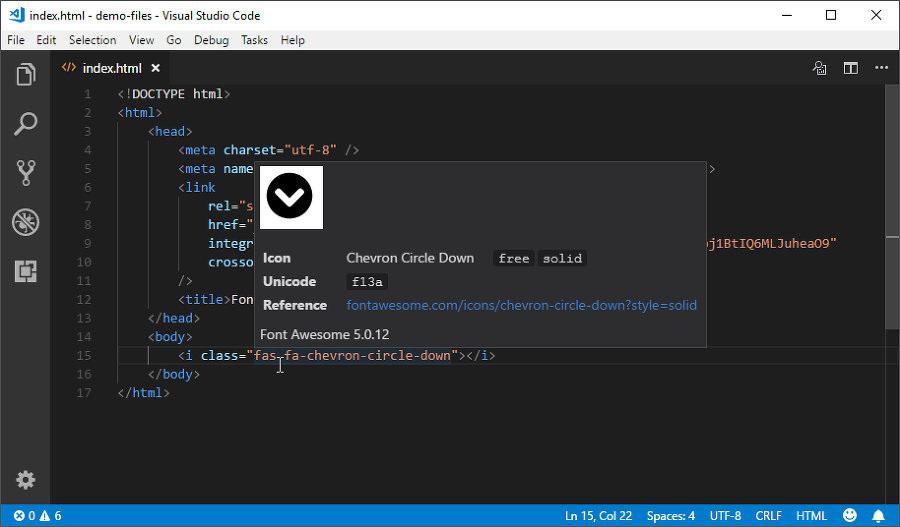The width and height of the screenshot is (900, 527).
Task: Open notifications bell in status bar
Action: click(x=878, y=516)
